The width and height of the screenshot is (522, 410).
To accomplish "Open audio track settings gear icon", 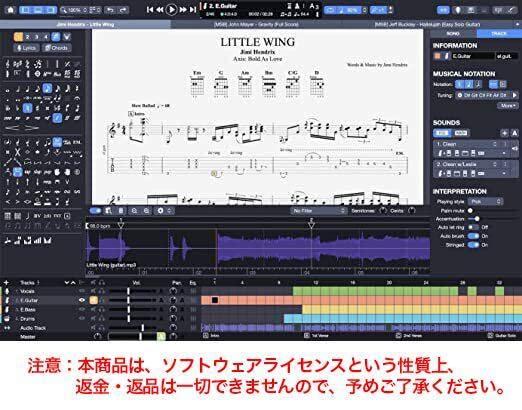I will [160, 211].
